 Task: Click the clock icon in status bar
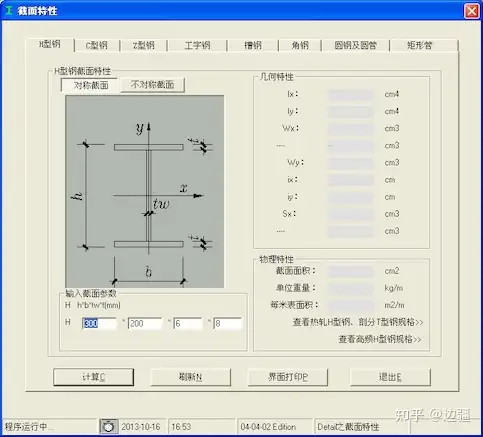point(108,426)
